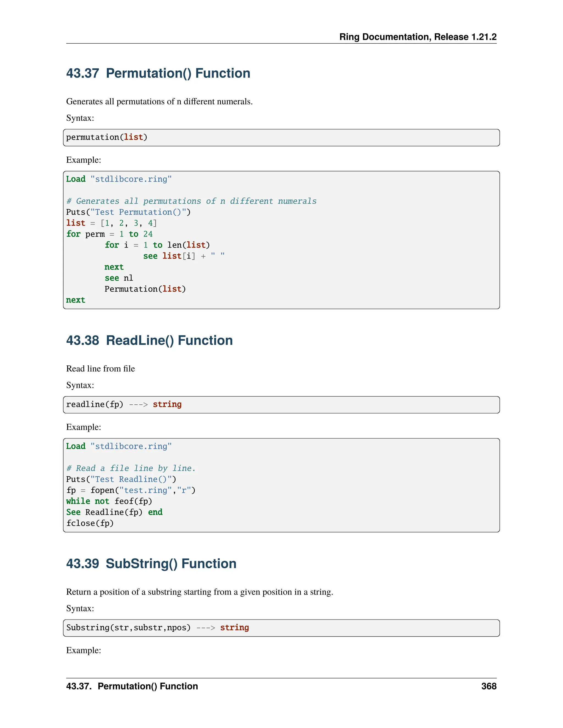The height and width of the screenshot is (728, 563).
Task: Click the Permutation(list) call inside loop
Action: [x=145, y=289]
